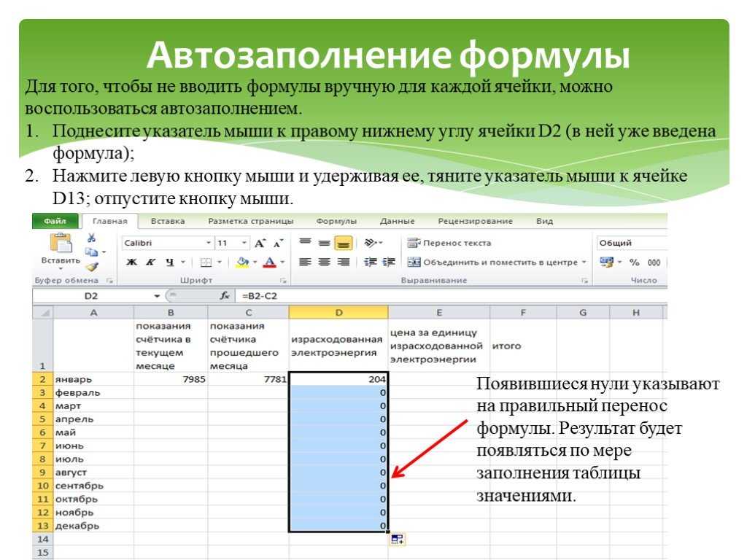Viewport: 747px width, 560px height.
Task: Click cell B2 containing 7985
Action: click(171, 379)
